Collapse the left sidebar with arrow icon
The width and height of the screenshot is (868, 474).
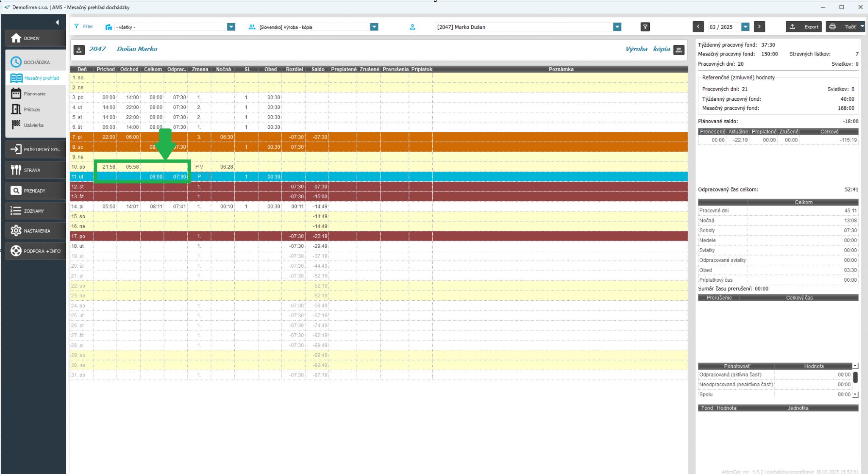(x=57, y=22)
